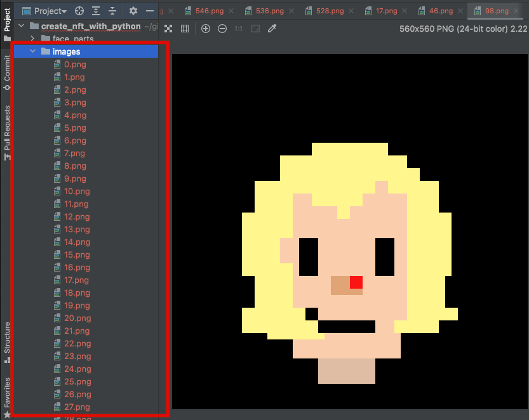
Task: Switch to the 17.png tab
Action: point(384,11)
